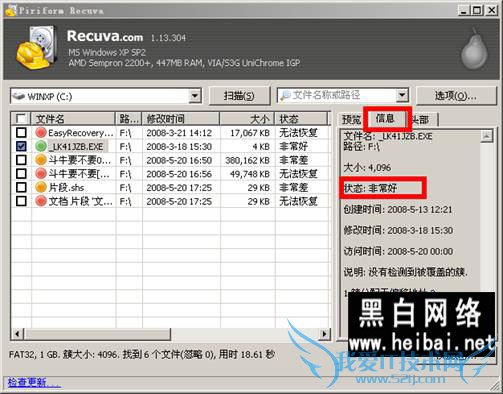Maximize the Piriform Recuva window

click(x=477, y=10)
